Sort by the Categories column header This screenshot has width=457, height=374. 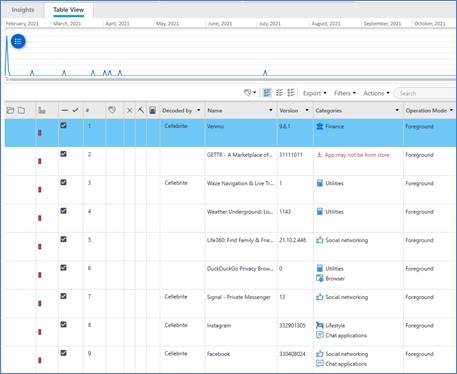click(329, 110)
